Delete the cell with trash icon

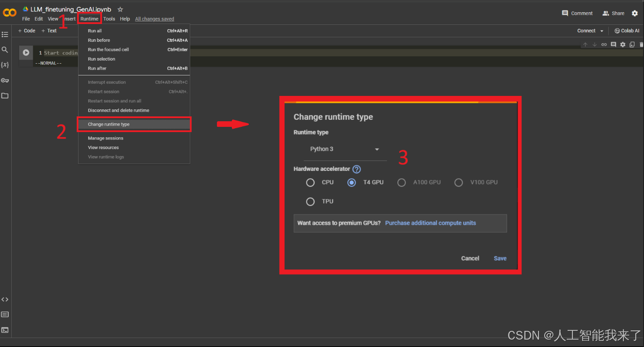[641, 44]
